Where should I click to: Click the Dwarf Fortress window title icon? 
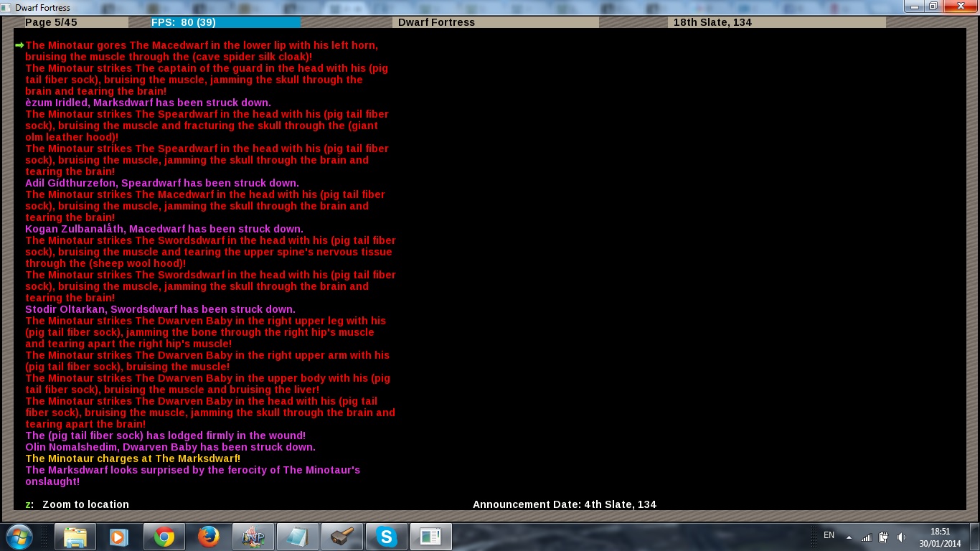coord(7,7)
